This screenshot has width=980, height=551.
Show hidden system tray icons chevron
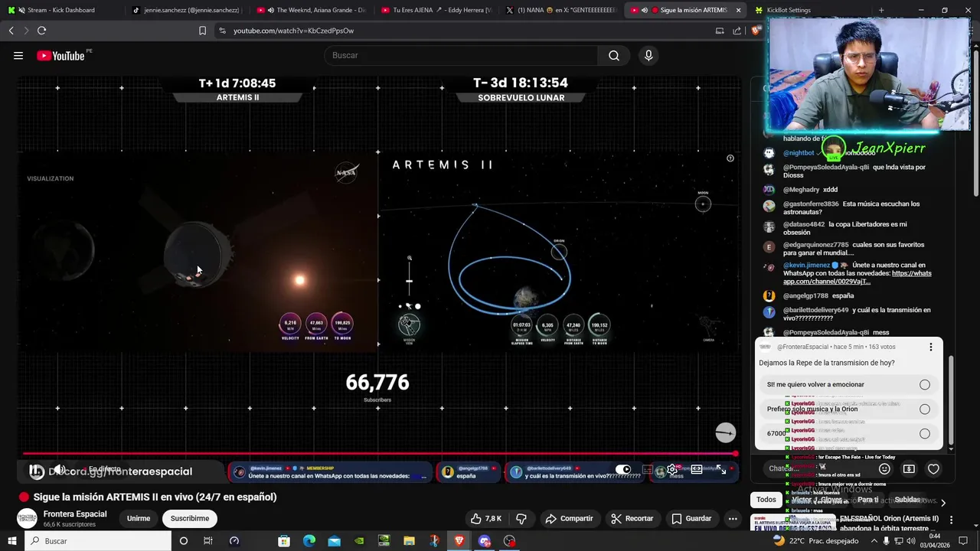875,541
